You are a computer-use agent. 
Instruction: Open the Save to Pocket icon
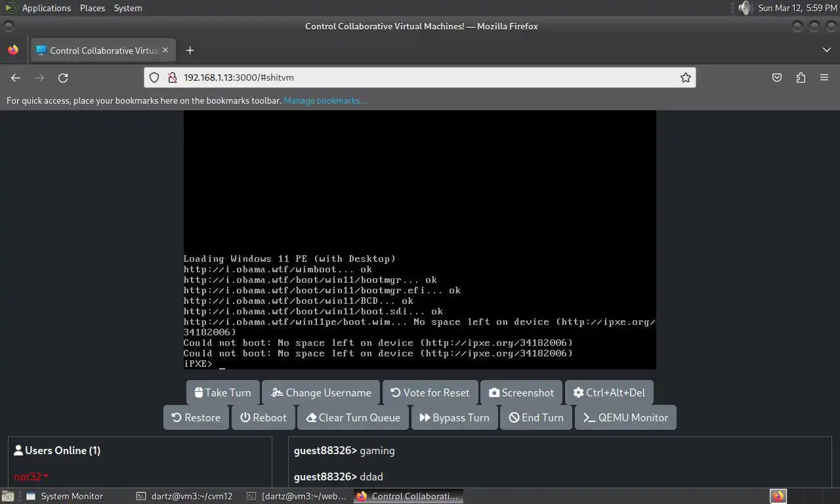tap(777, 77)
